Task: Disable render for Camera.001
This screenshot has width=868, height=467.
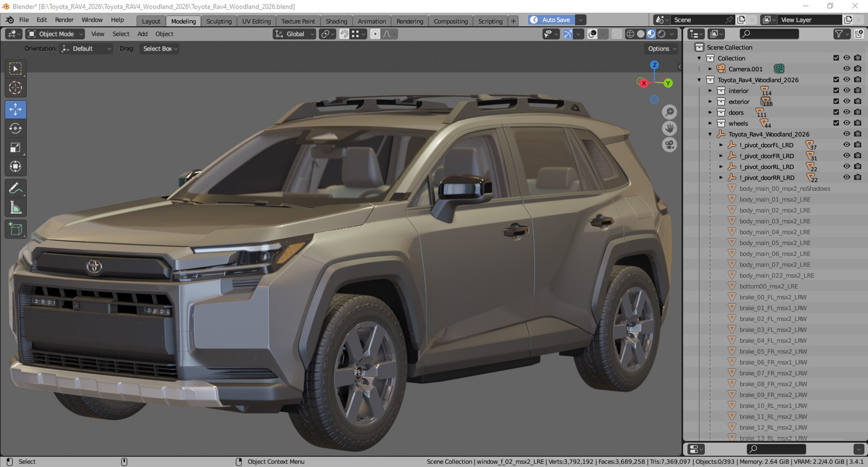Action: (x=858, y=69)
